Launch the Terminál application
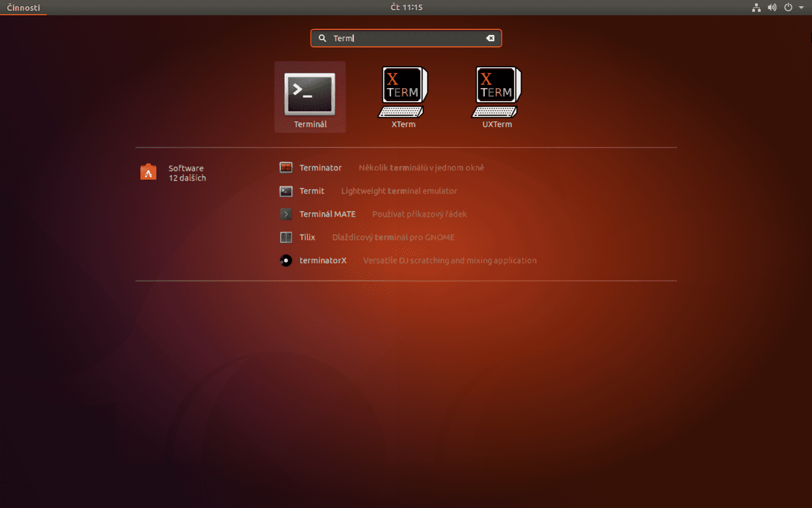Image resolution: width=812 pixels, height=508 pixels. (x=310, y=96)
